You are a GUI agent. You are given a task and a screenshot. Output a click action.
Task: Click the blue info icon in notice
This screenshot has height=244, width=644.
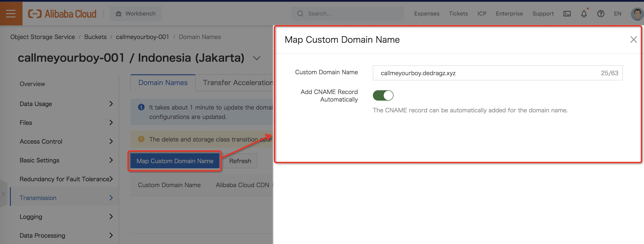[141, 107]
